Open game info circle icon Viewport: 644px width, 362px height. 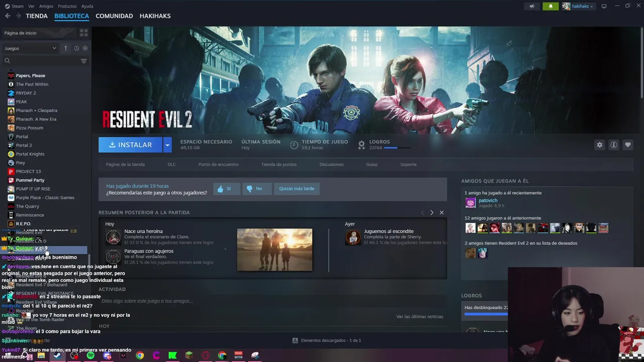coord(614,145)
